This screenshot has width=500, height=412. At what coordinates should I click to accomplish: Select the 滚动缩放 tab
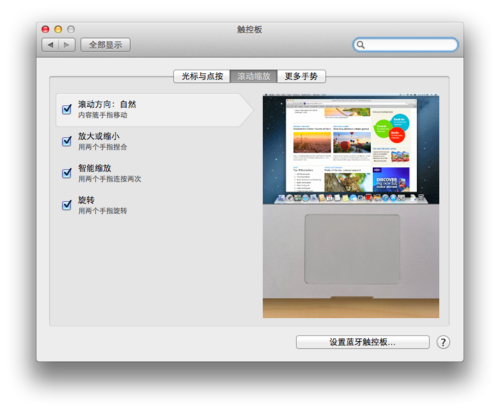[254, 76]
